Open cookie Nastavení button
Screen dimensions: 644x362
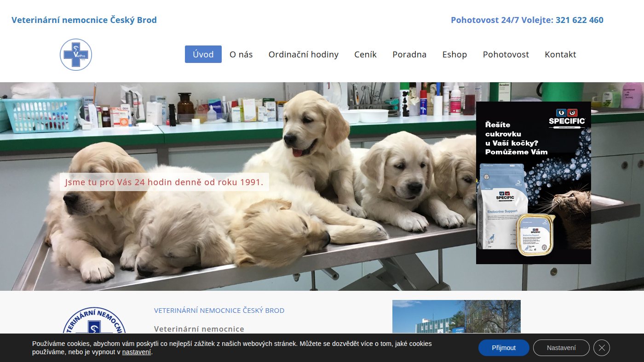(561, 348)
